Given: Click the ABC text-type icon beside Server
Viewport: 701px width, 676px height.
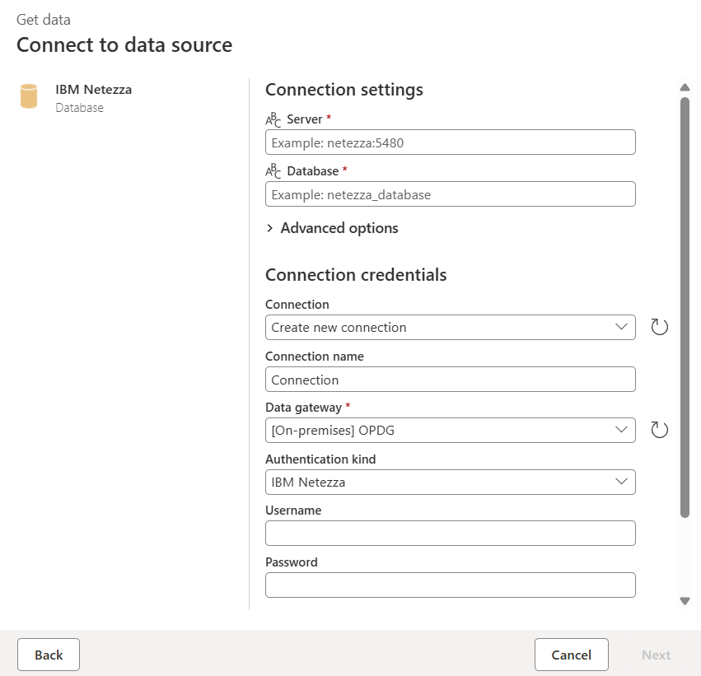Looking at the screenshot, I should tap(273, 120).
